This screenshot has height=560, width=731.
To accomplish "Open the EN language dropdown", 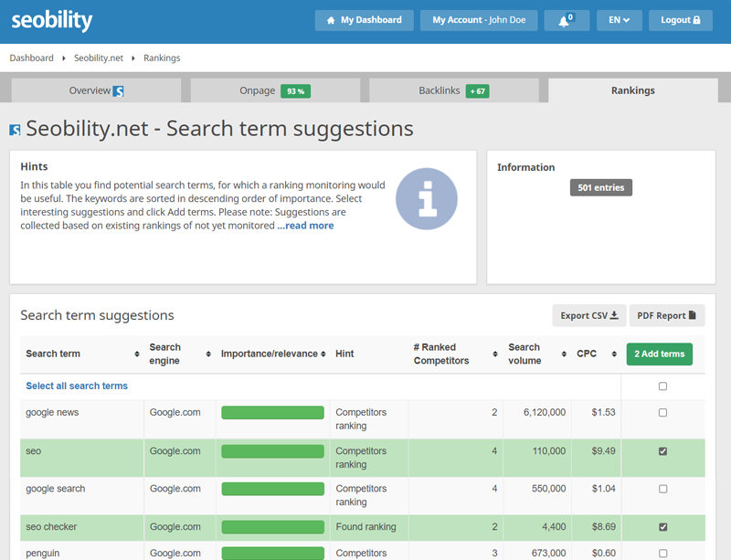I will pyautogui.click(x=620, y=19).
